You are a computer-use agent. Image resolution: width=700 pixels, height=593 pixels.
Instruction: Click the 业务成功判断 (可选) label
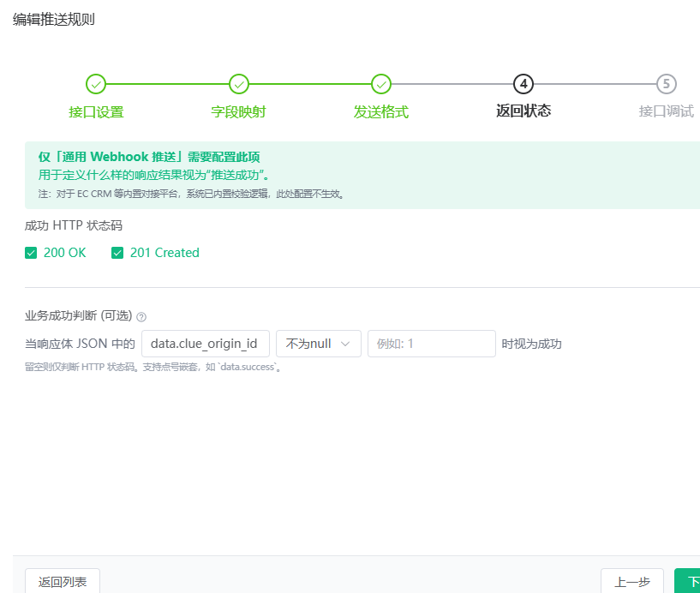tap(79, 315)
